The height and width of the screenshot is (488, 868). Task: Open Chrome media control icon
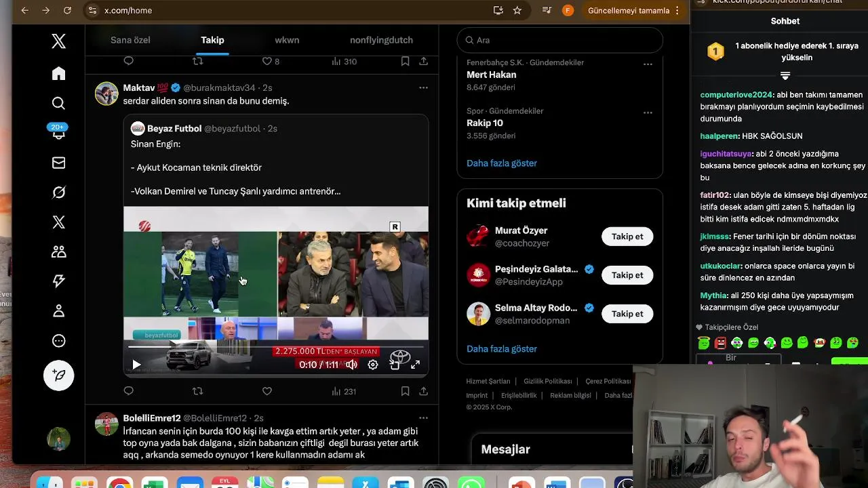547,10
